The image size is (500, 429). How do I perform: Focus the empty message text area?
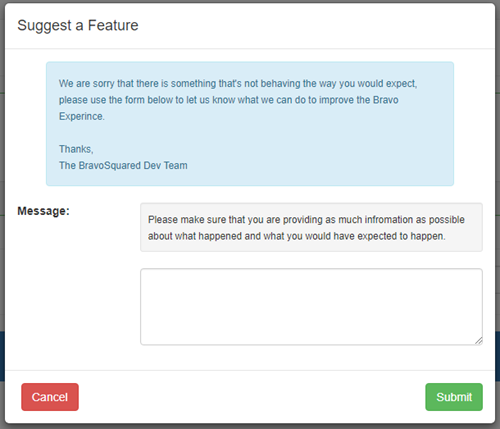[311, 307]
